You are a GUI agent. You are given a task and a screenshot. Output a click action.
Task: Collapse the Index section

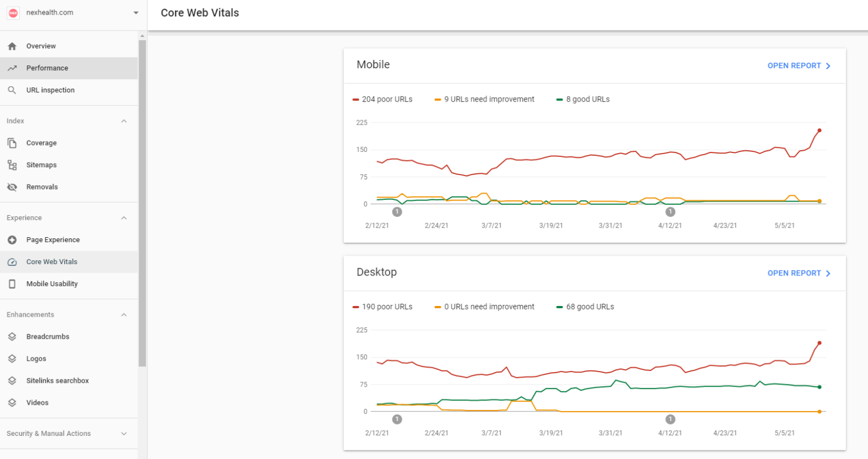pos(124,120)
